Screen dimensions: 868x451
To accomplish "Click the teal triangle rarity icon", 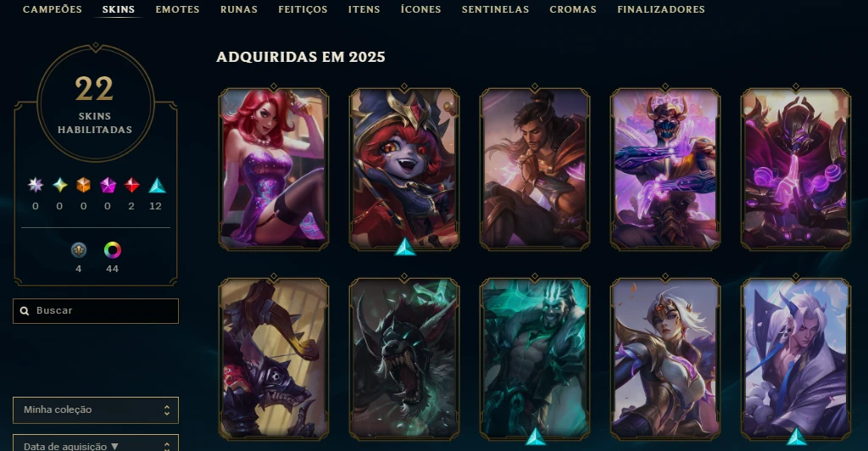I will pyautogui.click(x=157, y=186).
